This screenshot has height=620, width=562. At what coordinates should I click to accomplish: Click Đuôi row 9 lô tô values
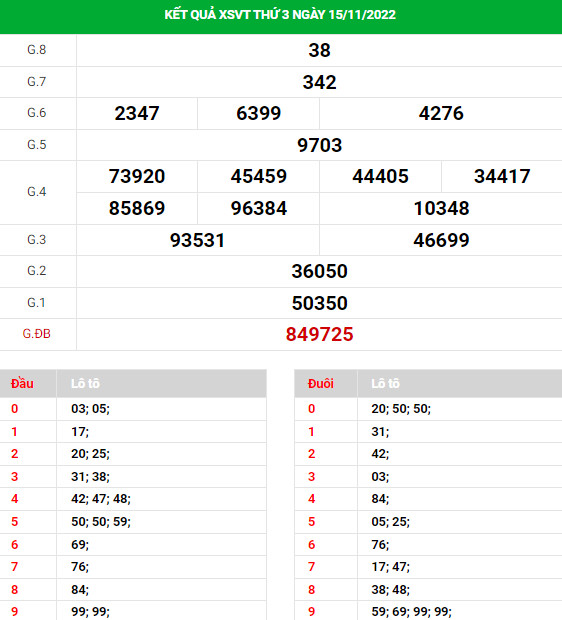click(411, 611)
